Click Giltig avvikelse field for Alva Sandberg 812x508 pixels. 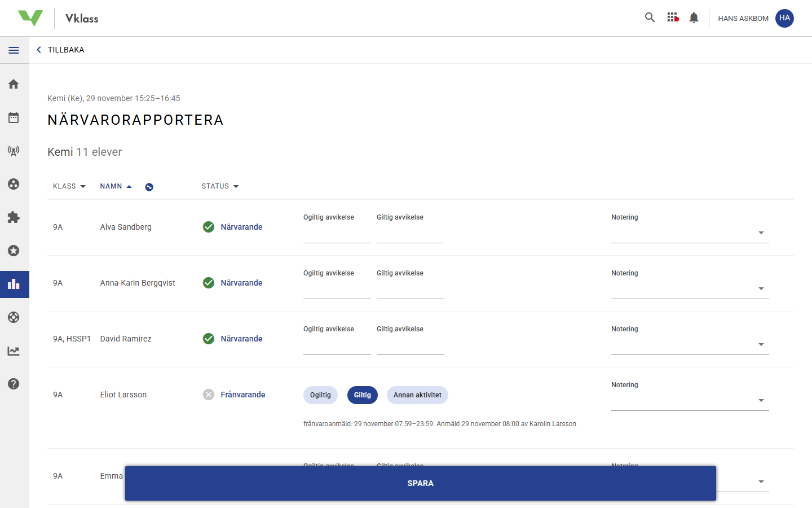(411, 233)
